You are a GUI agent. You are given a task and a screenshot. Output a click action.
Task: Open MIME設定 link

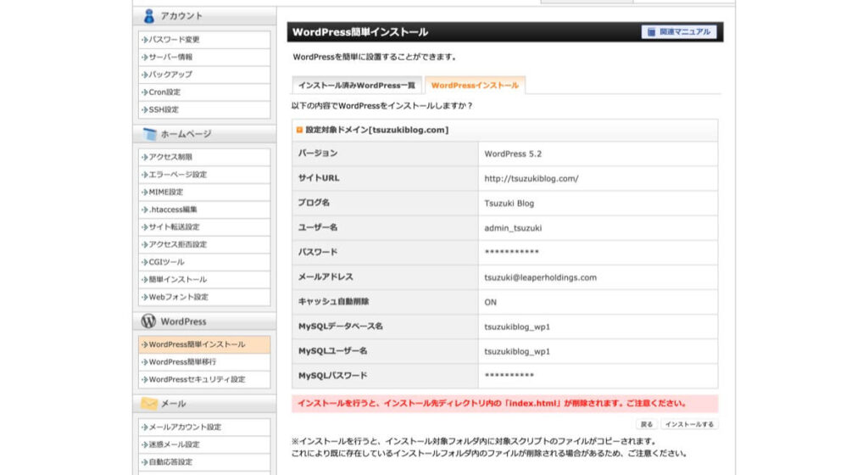[x=204, y=192]
